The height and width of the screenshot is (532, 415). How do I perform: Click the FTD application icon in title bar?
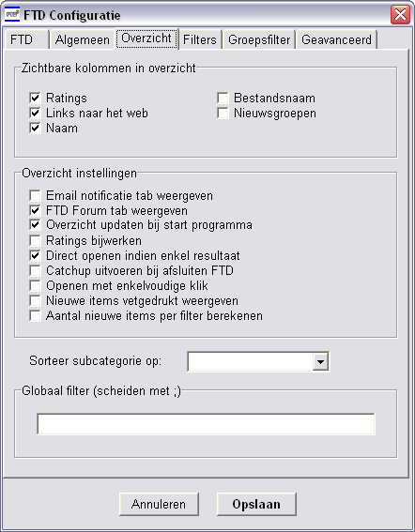tap(12, 15)
